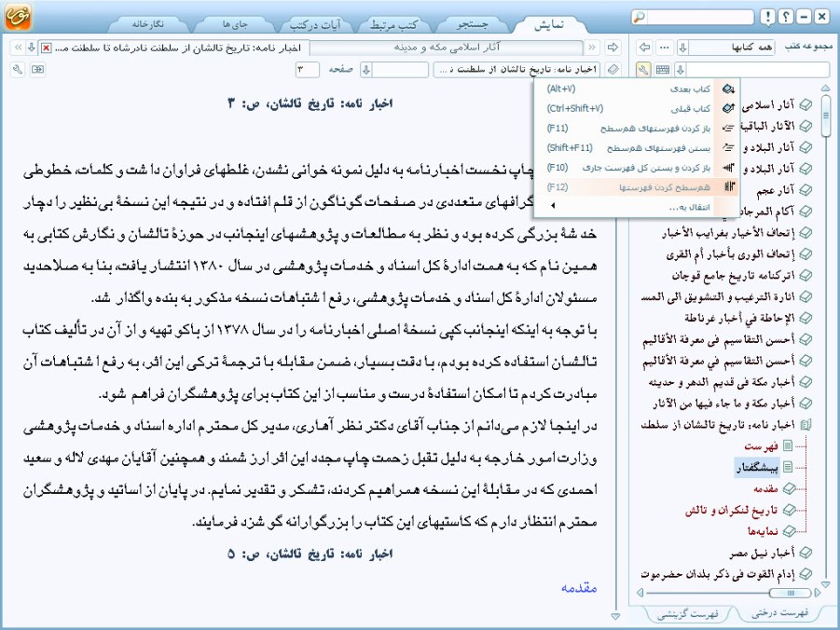840x630 pixels.
Task: Click the مقدمه link in the text
Action: (x=579, y=588)
